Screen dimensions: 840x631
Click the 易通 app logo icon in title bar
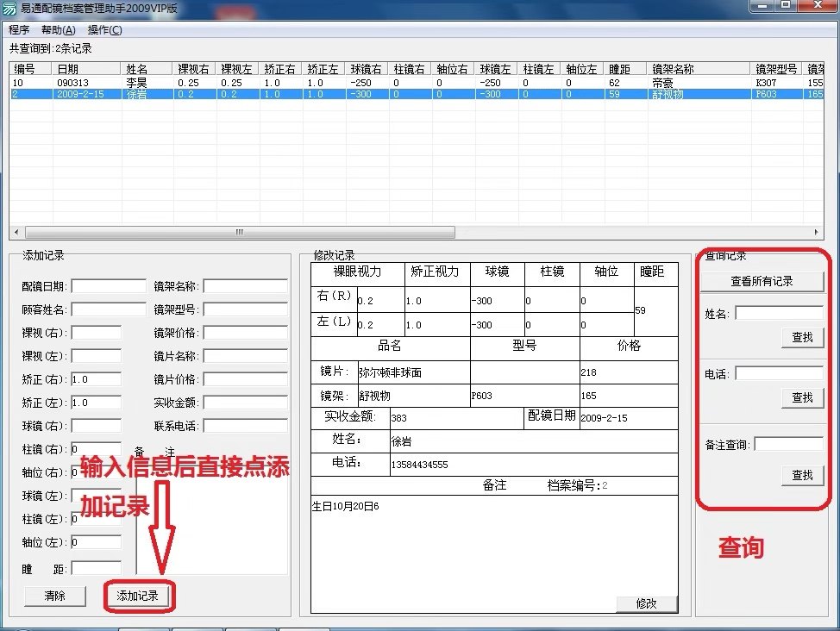pos(9,9)
